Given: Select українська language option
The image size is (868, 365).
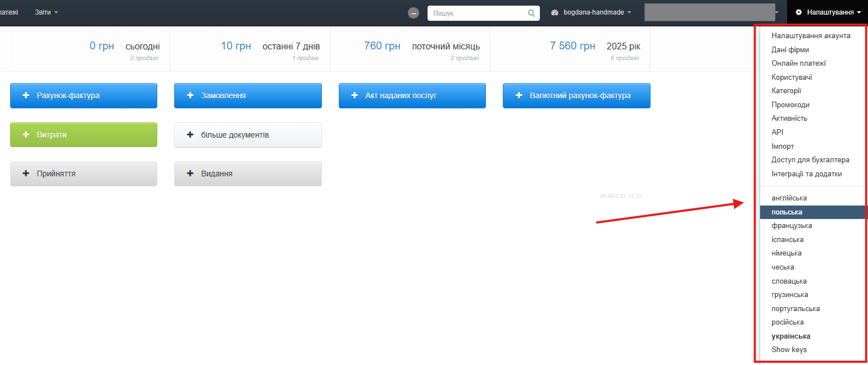Looking at the screenshot, I should tap(790, 336).
